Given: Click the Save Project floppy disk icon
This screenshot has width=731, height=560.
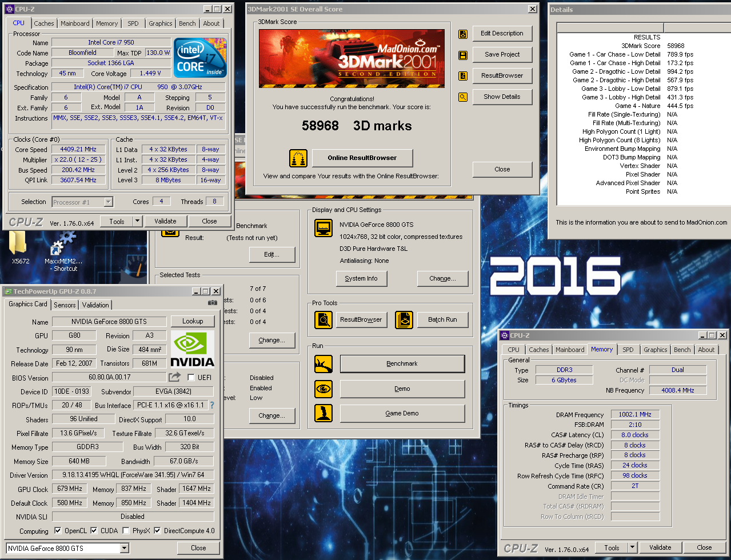Looking at the screenshot, I should [x=463, y=55].
